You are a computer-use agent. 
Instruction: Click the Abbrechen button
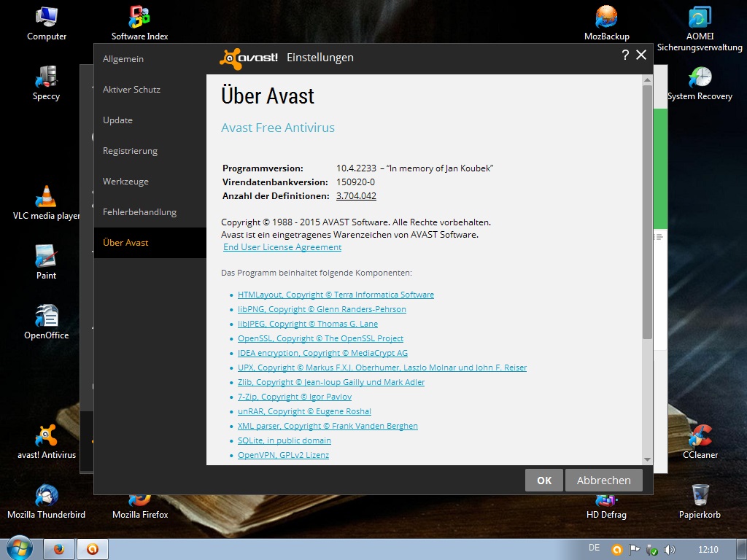click(x=603, y=480)
